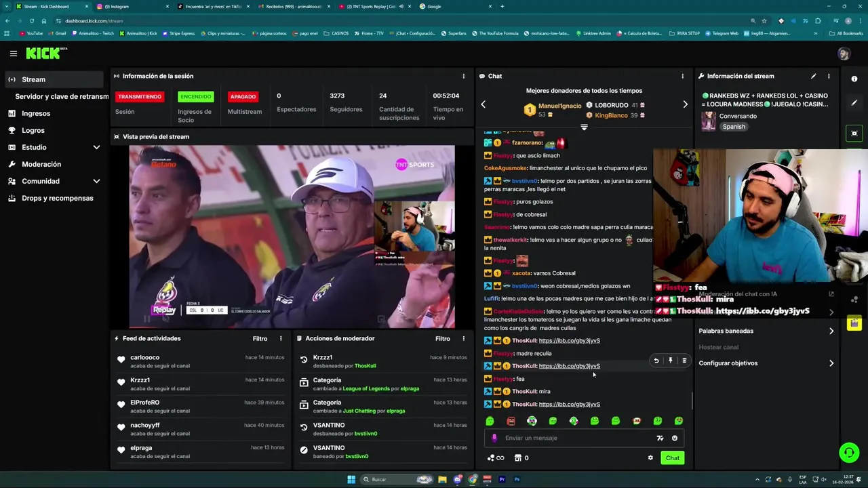Click the camera capture icon on the right rail
The height and width of the screenshot is (488, 868).
click(854, 133)
